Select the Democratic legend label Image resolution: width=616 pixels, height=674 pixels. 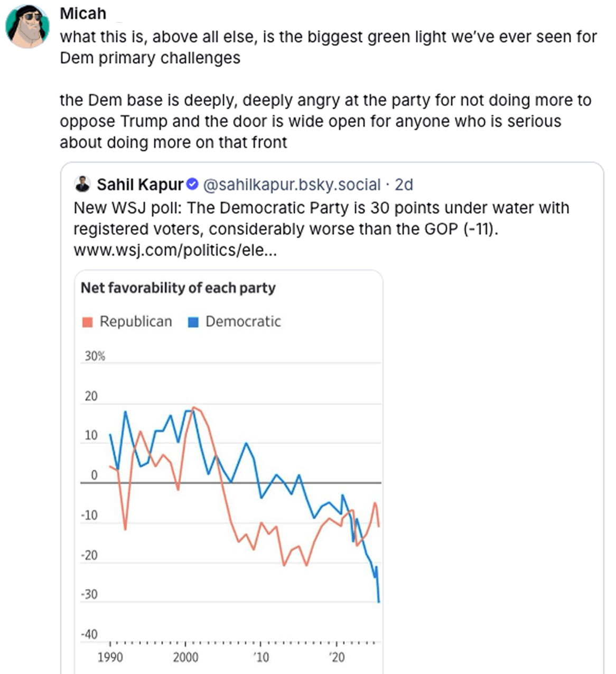pyautogui.click(x=243, y=322)
